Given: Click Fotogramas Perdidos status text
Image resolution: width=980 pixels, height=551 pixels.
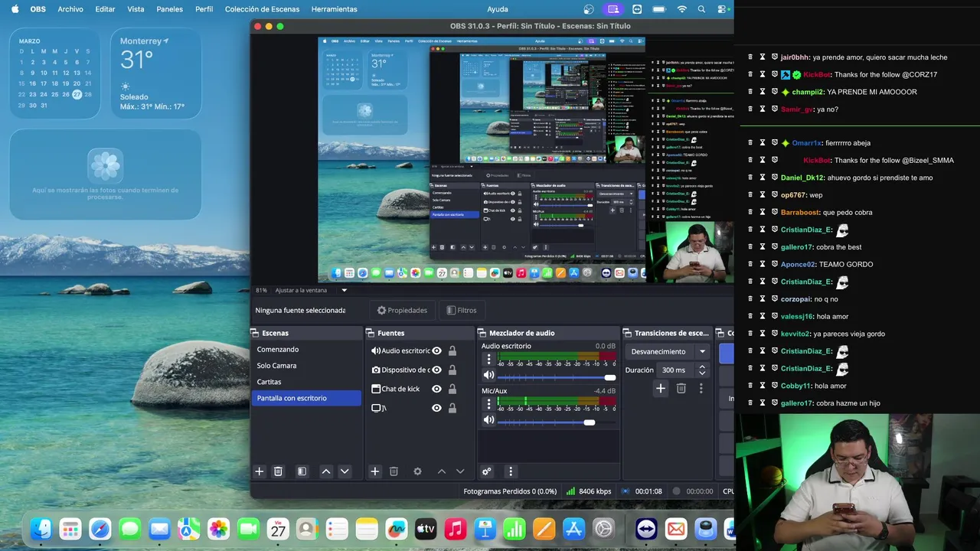Looking at the screenshot, I should [510, 491].
